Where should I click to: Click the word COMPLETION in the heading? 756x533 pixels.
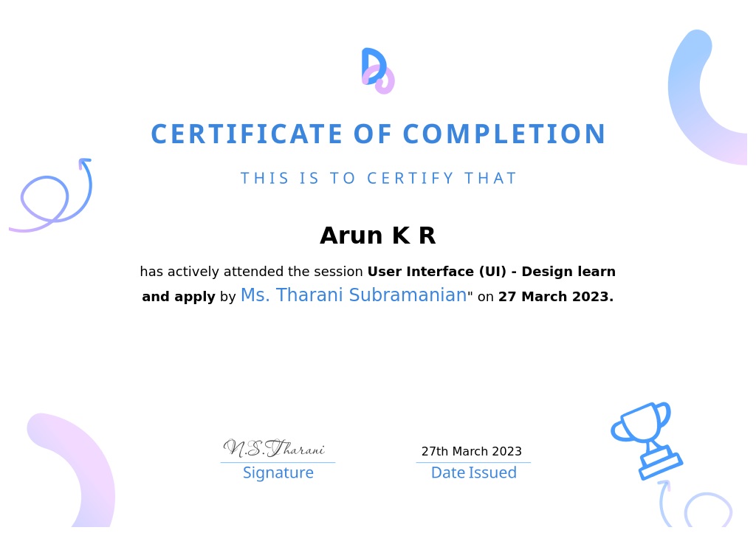pos(504,135)
